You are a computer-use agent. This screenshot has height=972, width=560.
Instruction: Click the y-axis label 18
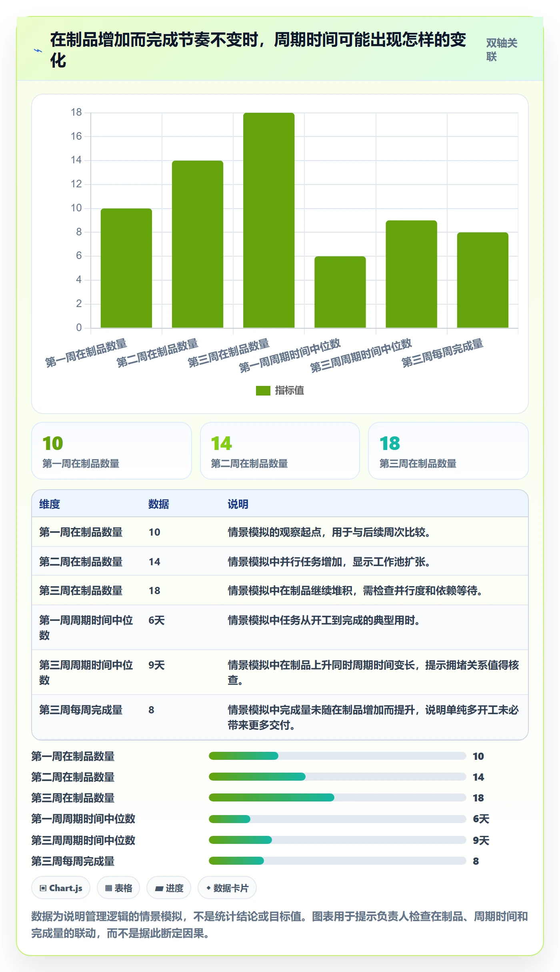[76, 112]
